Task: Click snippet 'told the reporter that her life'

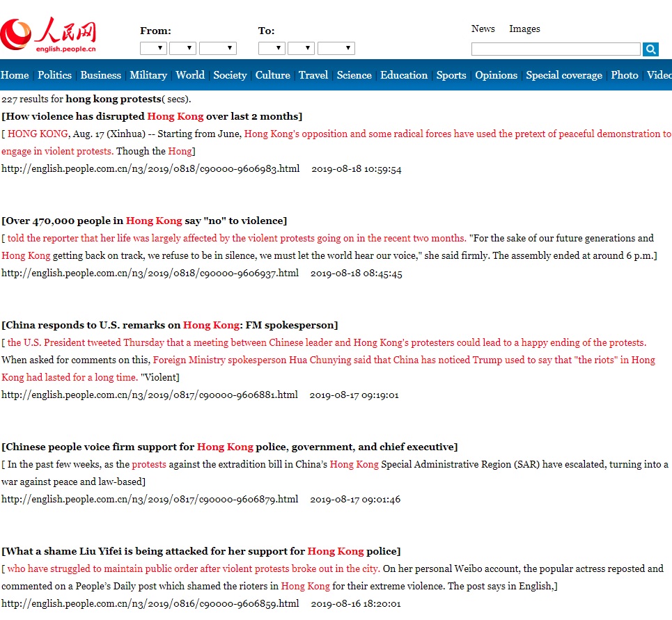Action: (x=329, y=247)
